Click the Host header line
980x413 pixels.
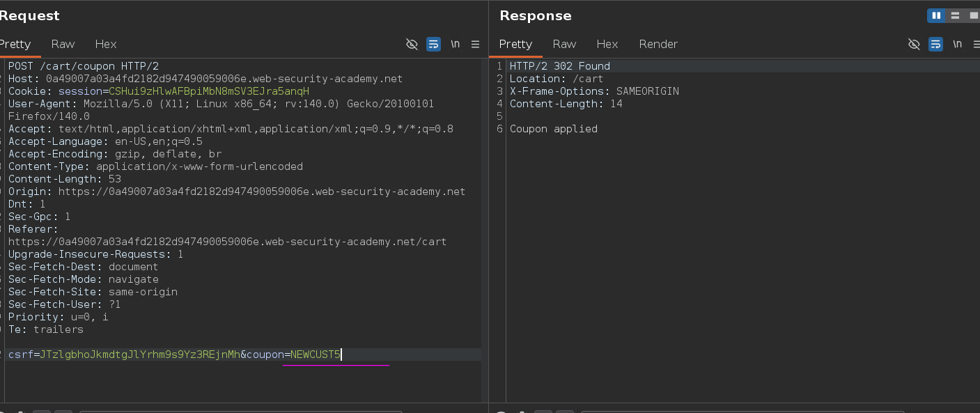coord(205,79)
